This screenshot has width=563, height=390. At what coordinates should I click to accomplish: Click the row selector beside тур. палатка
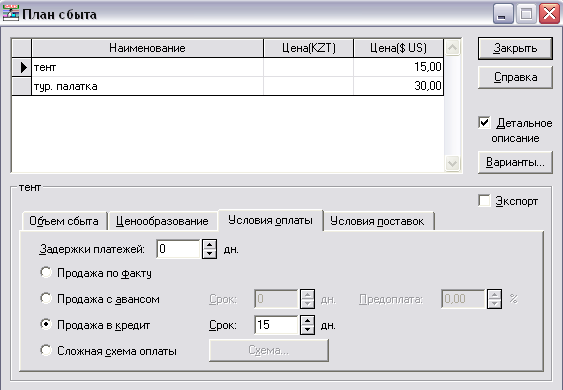22,86
